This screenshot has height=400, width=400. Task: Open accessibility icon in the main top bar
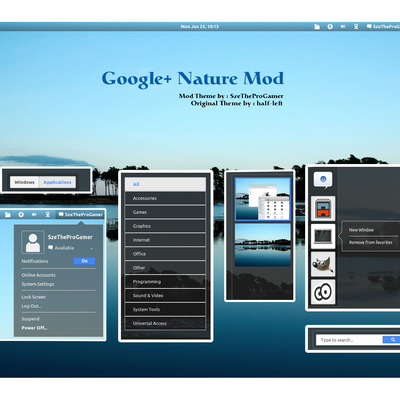pos(330,27)
